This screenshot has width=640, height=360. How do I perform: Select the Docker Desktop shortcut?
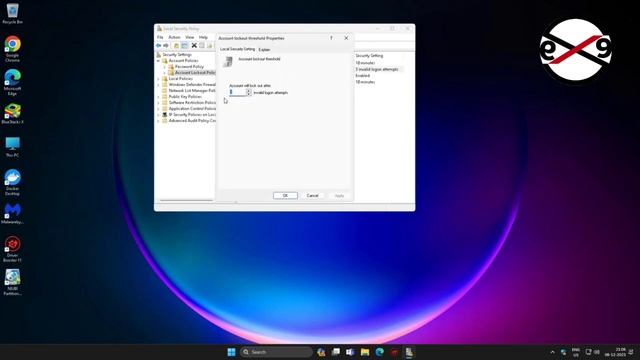(x=12, y=182)
